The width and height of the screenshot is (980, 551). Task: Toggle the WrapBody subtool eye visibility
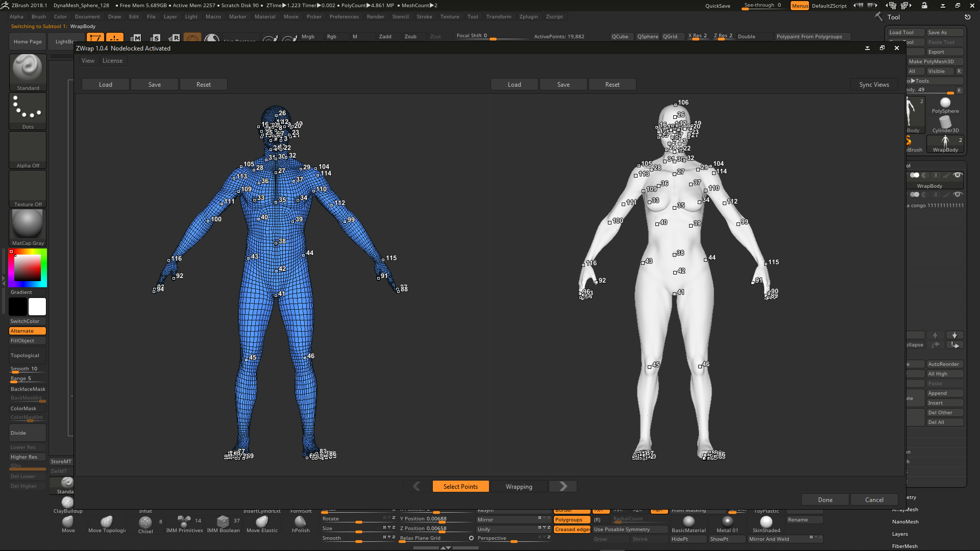coord(958,175)
